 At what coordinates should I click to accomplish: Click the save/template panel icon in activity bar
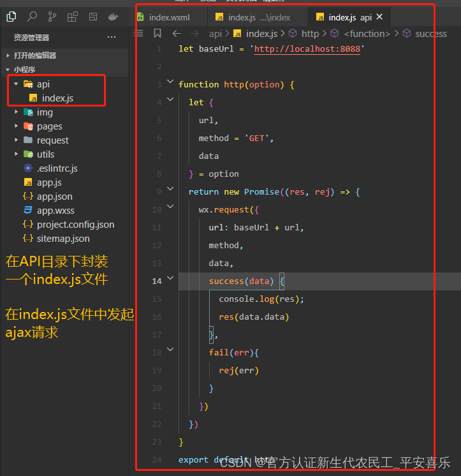coord(93,17)
